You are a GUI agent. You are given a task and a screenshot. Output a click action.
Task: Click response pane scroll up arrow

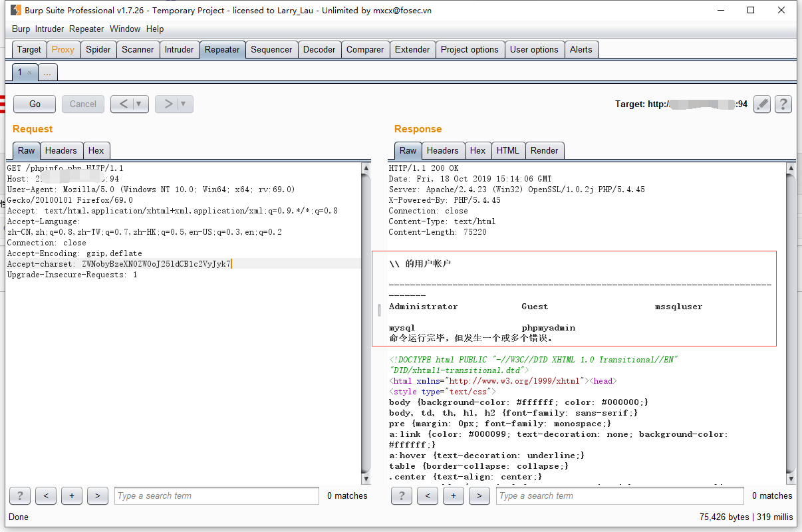tap(791, 169)
